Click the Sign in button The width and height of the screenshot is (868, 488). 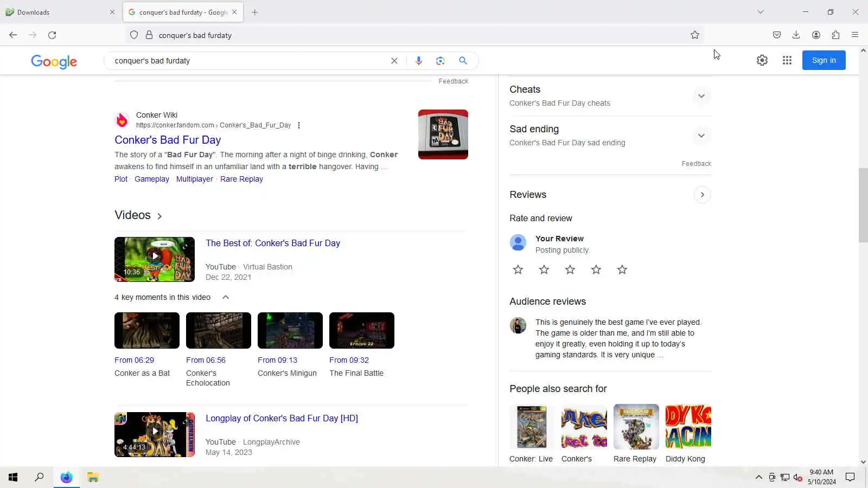coord(824,60)
